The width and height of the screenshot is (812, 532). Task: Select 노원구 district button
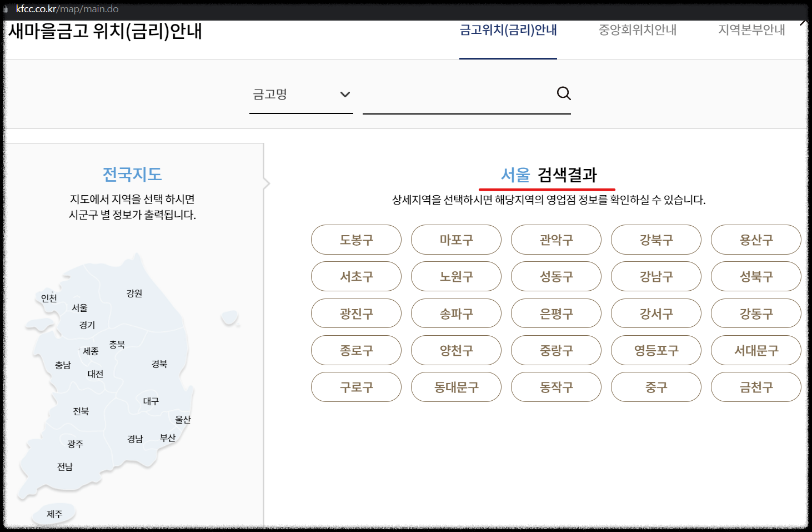click(x=456, y=276)
